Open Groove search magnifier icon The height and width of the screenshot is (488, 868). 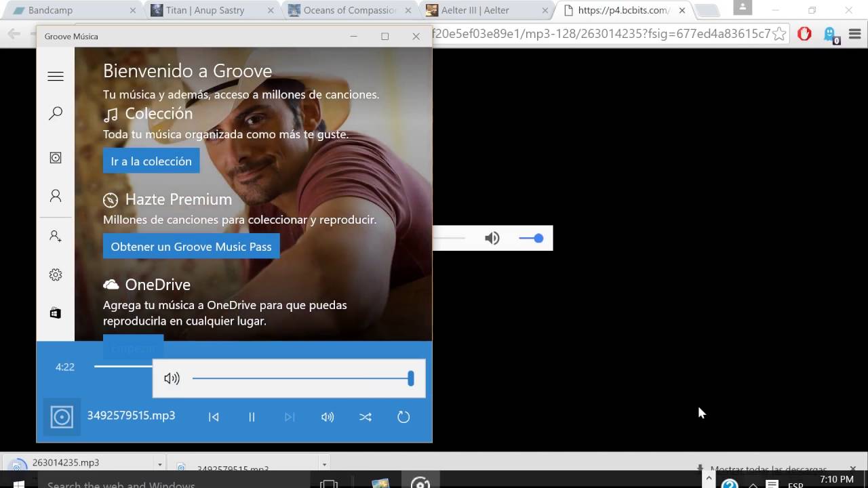(56, 113)
